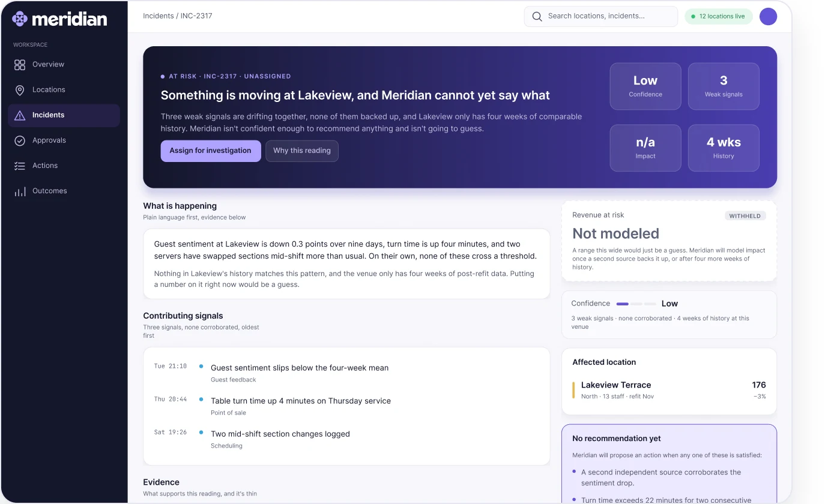
Task: Click the 4 wks History stat card
Action: point(724,148)
